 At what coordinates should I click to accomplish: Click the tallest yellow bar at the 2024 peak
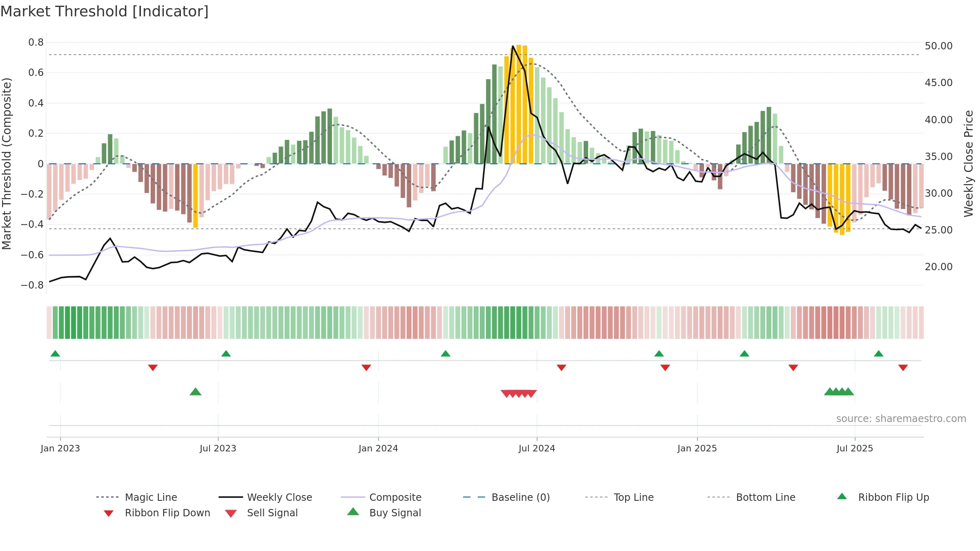[x=519, y=104]
